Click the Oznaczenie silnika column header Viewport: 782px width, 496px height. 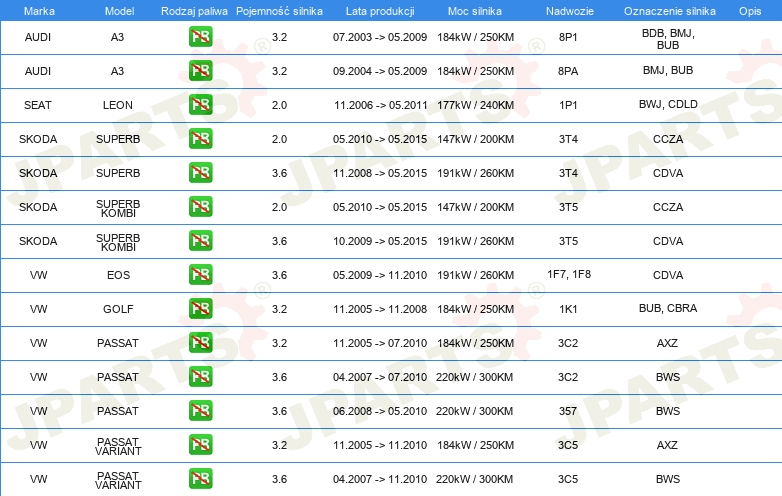pos(667,9)
